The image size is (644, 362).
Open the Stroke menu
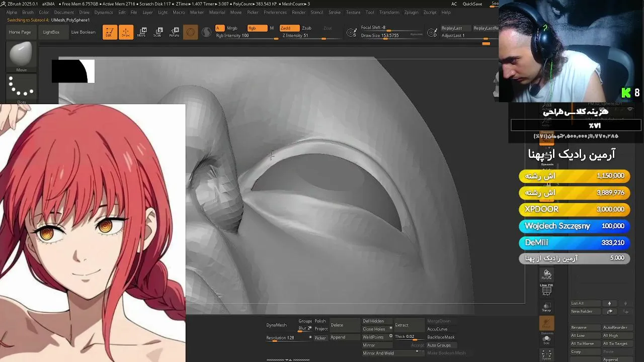point(335,12)
